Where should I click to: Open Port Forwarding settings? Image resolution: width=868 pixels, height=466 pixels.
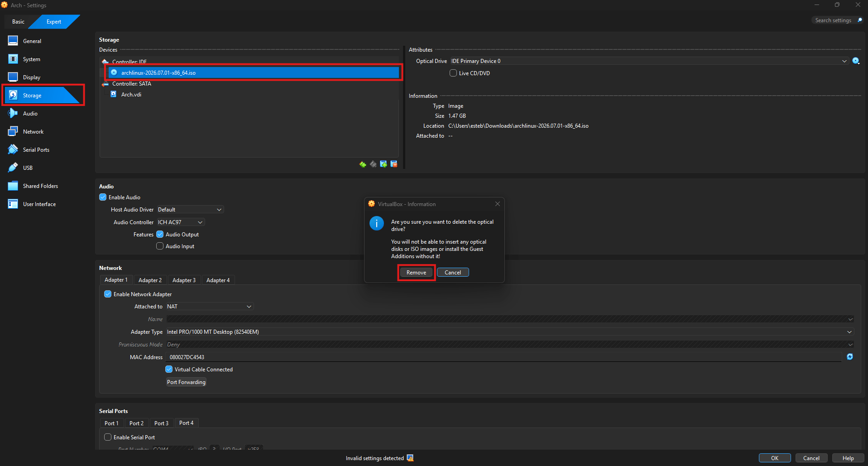[186, 382]
